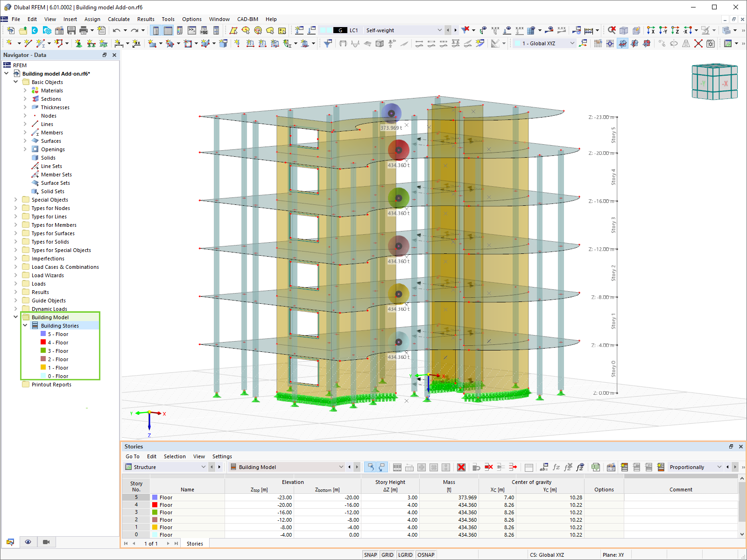This screenshot has width=747, height=560.
Task: Click the Excel export icon in Stories panel
Action: [x=596, y=467]
